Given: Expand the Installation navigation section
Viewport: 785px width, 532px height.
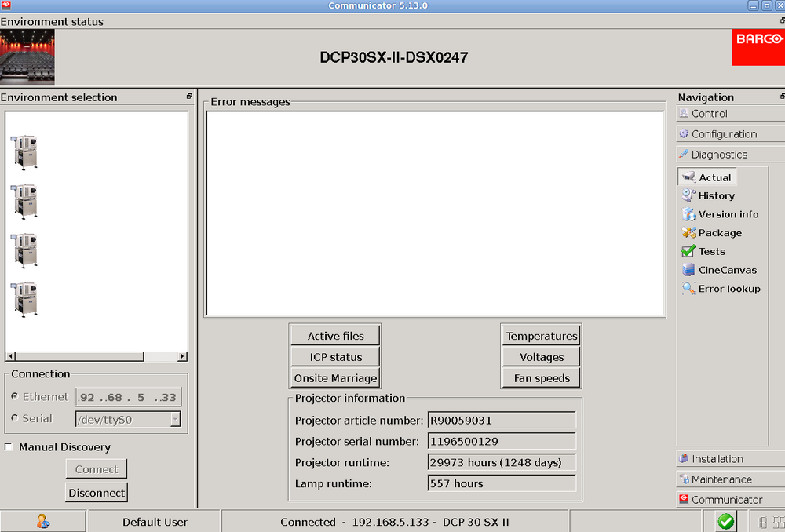Looking at the screenshot, I should click(730, 459).
